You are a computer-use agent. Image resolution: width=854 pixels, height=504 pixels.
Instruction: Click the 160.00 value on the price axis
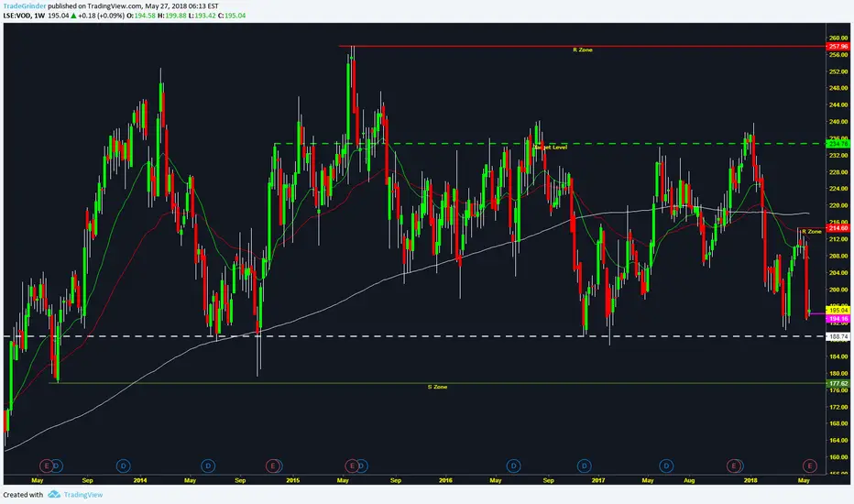(x=838, y=457)
